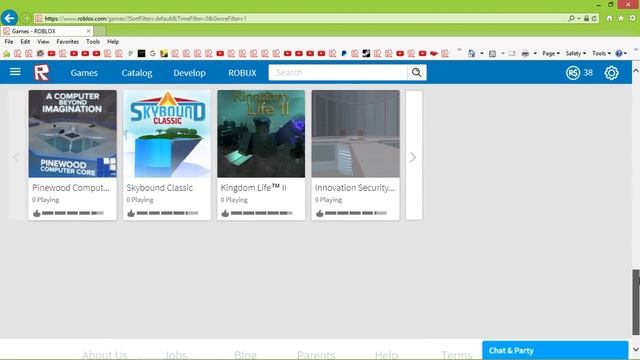The height and width of the screenshot is (360, 640).
Task: Click Skybound Classic thumbs-up icon
Action: point(131,213)
